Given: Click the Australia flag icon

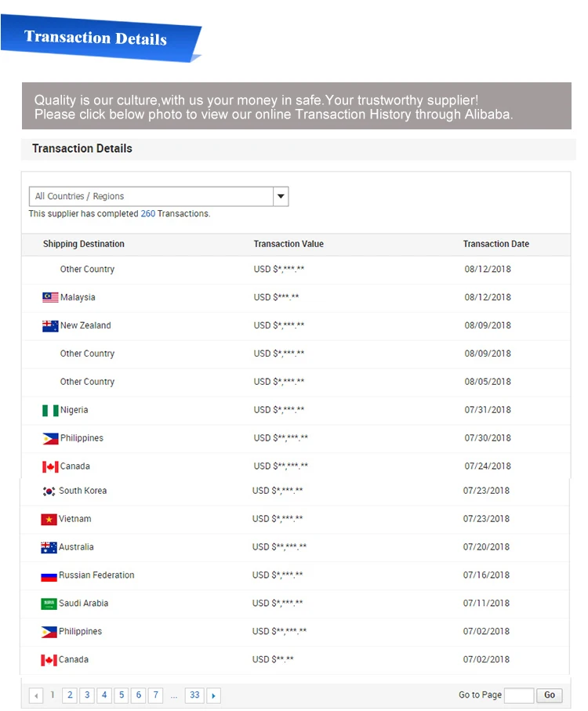Looking at the screenshot, I should coord(49,548).
